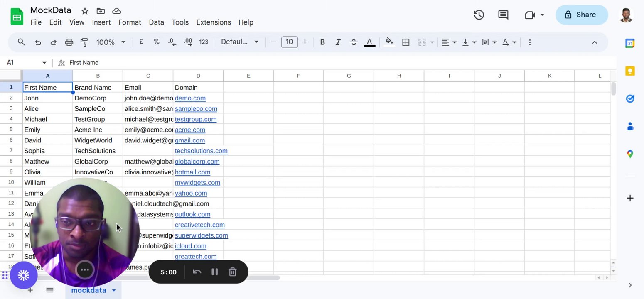644x299 pixels.
Task: Open Google Calendar side panel
Action: pos(630,43)
